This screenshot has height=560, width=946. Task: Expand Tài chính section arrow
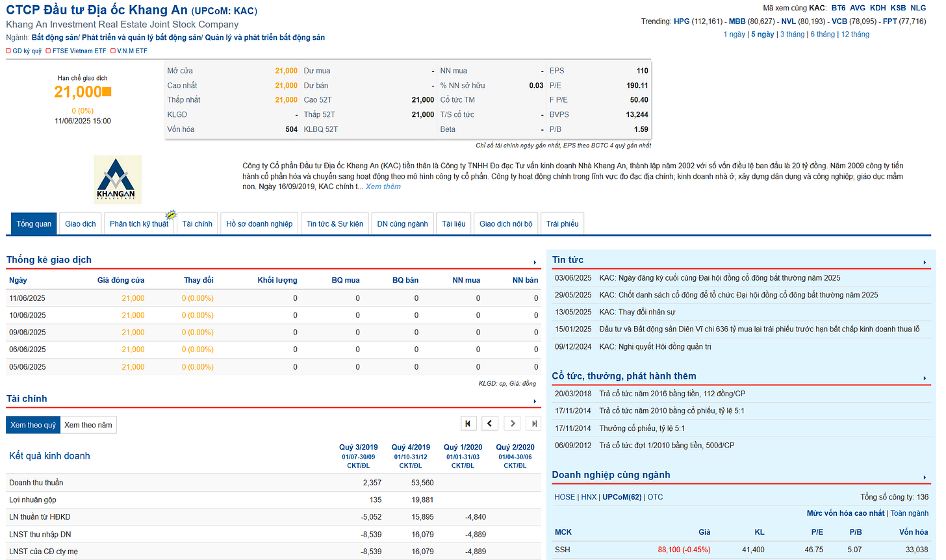tap(535, 401)
